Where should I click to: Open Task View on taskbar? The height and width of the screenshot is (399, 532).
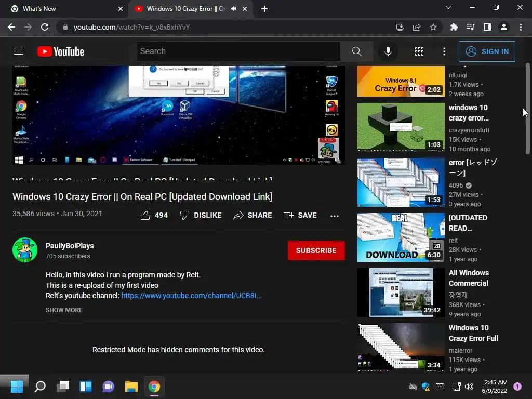(63, 387)
